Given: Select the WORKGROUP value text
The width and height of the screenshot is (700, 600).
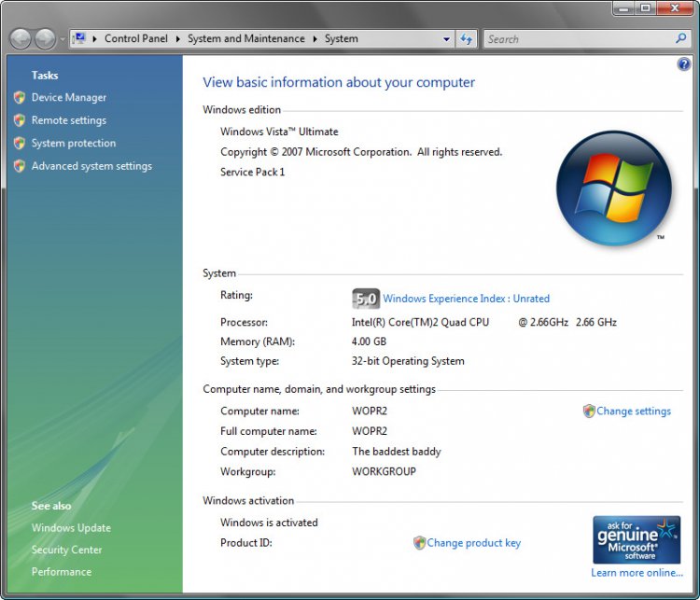Looking at the screenshot, I should [x=384, y=471].
